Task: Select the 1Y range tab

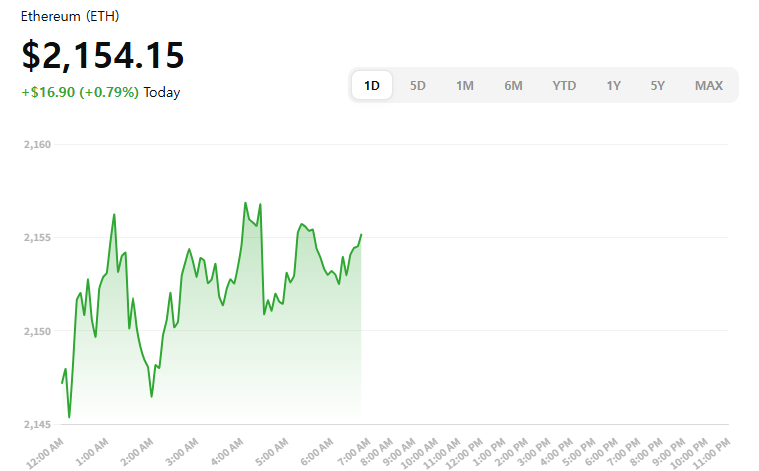Action: 613,86
